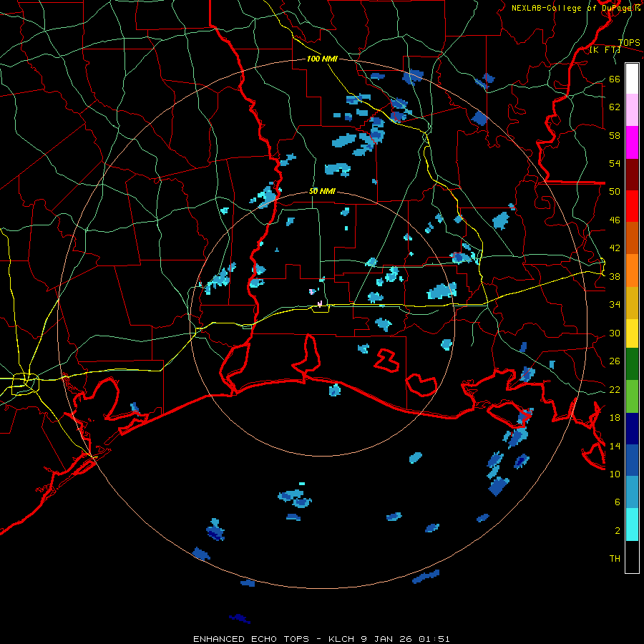Click the "KLCH" radar site identifier
This screenshot has width=644, height=644.
[x=341, y=639]
